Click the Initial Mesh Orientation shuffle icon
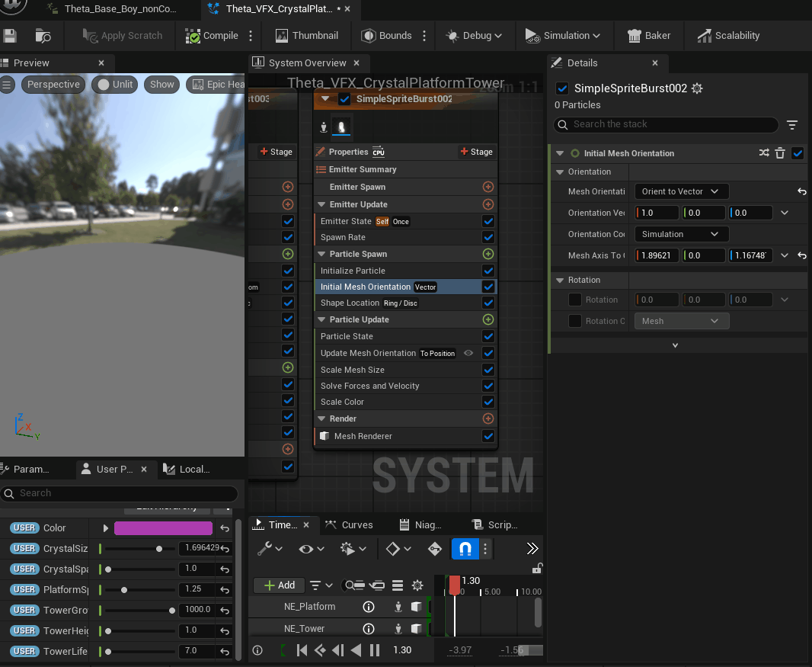Screen dimensions: 812x667 pos(764,153)
